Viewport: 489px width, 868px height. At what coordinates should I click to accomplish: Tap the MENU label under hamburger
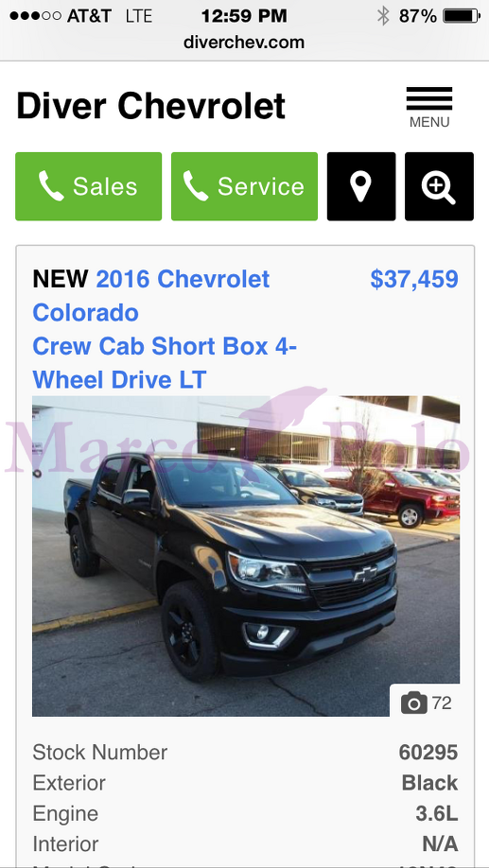click(x=429, y=122)
